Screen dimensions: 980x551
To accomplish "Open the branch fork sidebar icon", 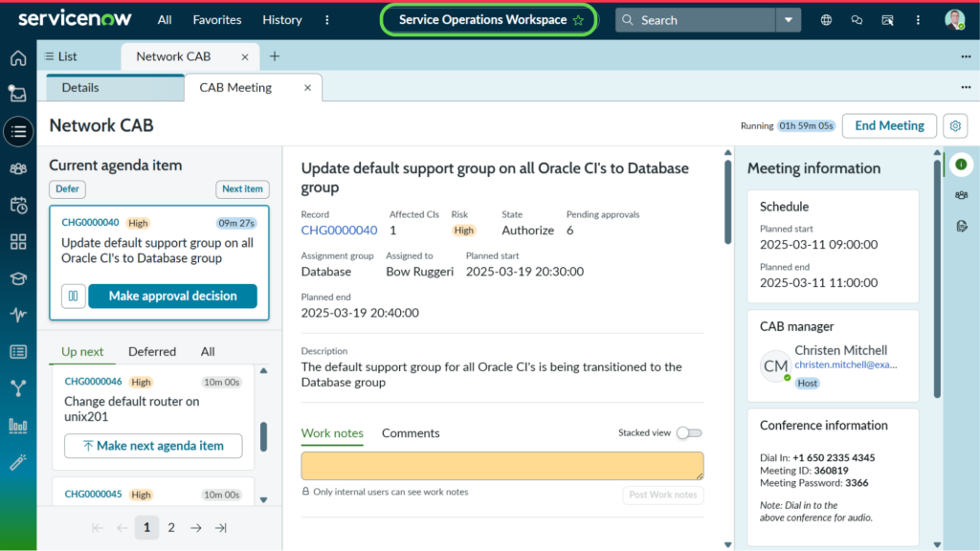I will [18, 388].
